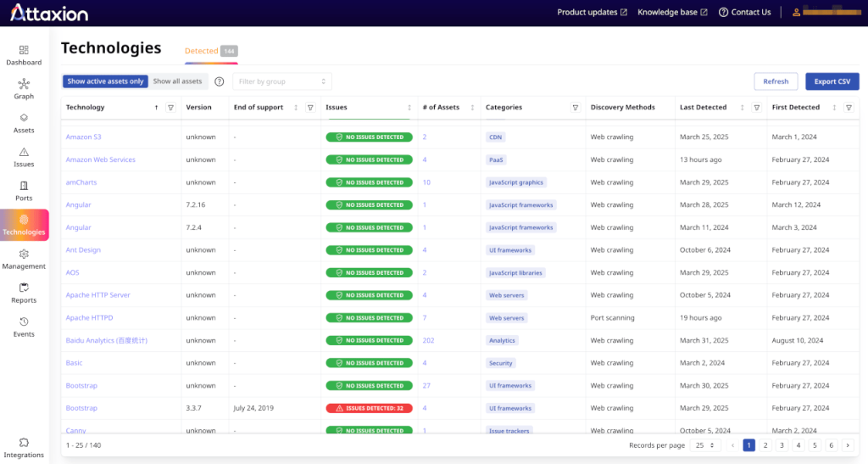
Task: Open Ant Design technology link
Action: 83,249
